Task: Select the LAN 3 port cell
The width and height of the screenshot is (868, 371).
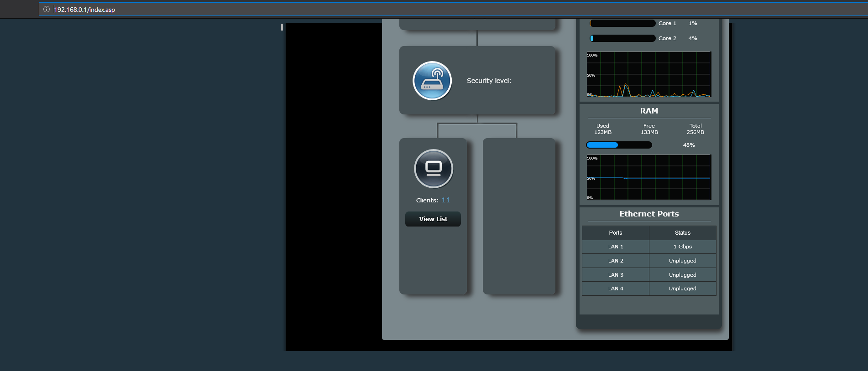Action: point(615,275)
